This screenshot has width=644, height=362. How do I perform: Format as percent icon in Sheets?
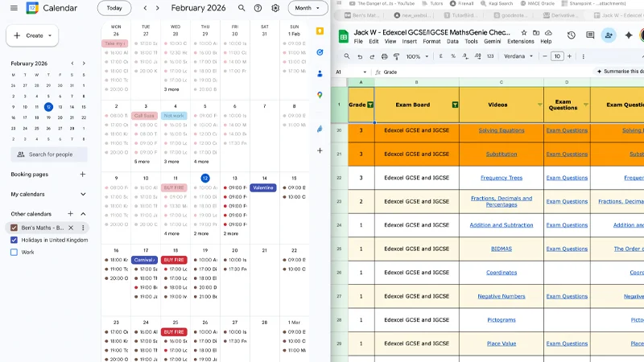453,56
